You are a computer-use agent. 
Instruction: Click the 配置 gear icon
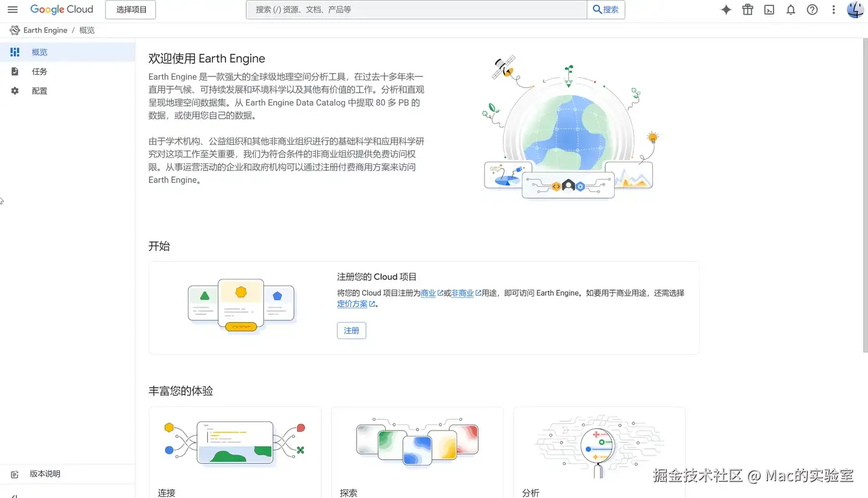tap(15, 91)
